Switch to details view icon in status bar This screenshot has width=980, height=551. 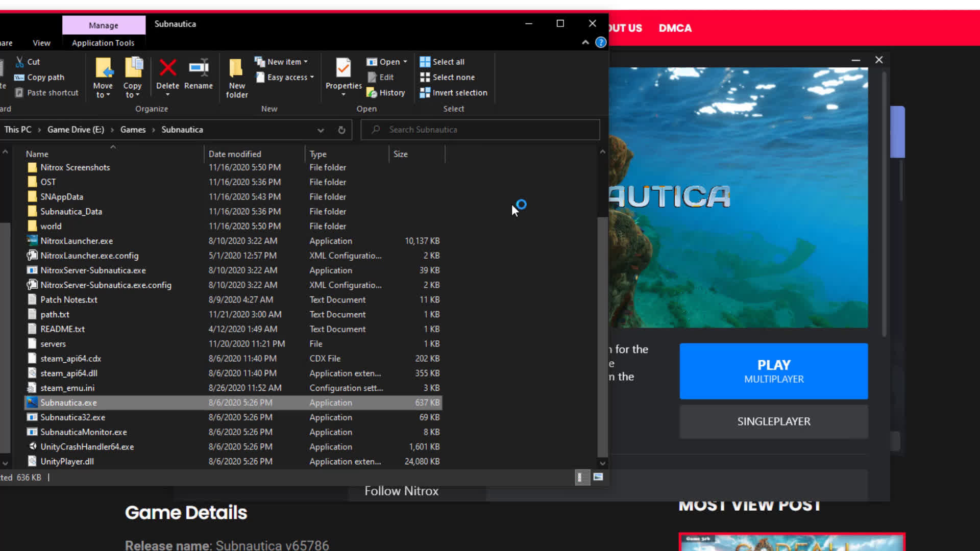point(581,477)
